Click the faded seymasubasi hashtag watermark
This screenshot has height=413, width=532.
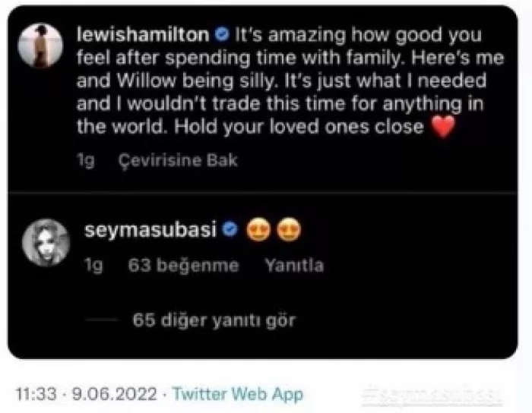[x=432, y=395]
